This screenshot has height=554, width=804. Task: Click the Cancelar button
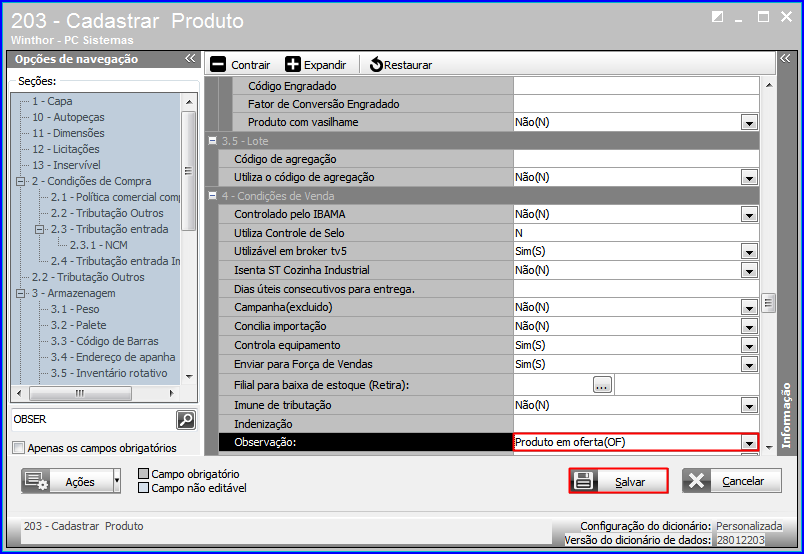(732, 481)
